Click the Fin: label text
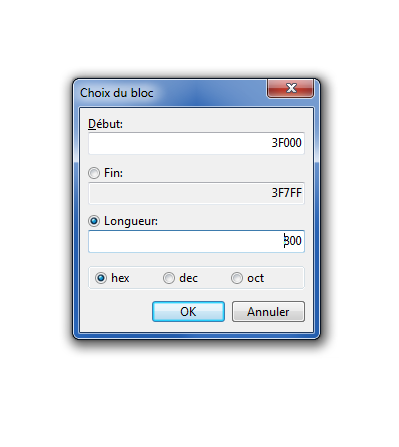This screenshot has width=399, height=447. (x=113, y=173)
